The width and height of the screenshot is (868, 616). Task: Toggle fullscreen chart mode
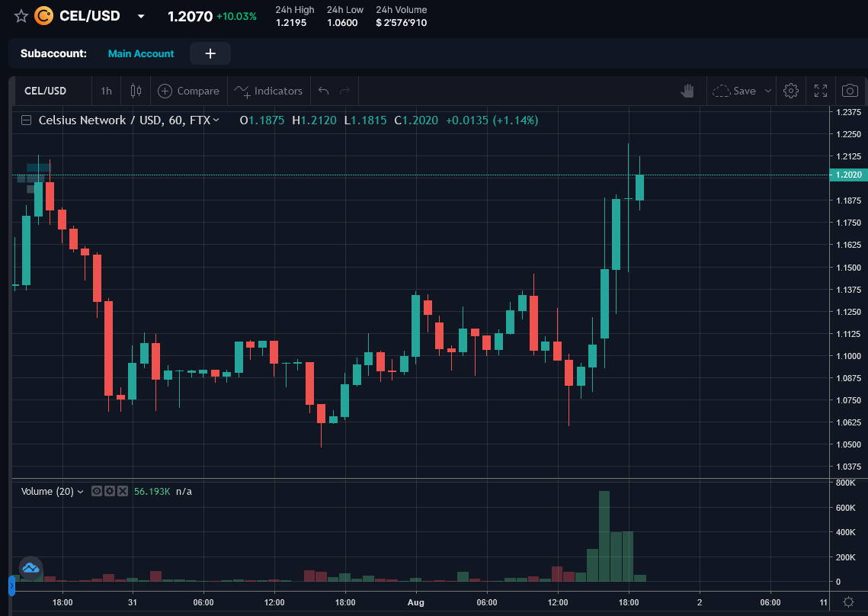[821, 91]
